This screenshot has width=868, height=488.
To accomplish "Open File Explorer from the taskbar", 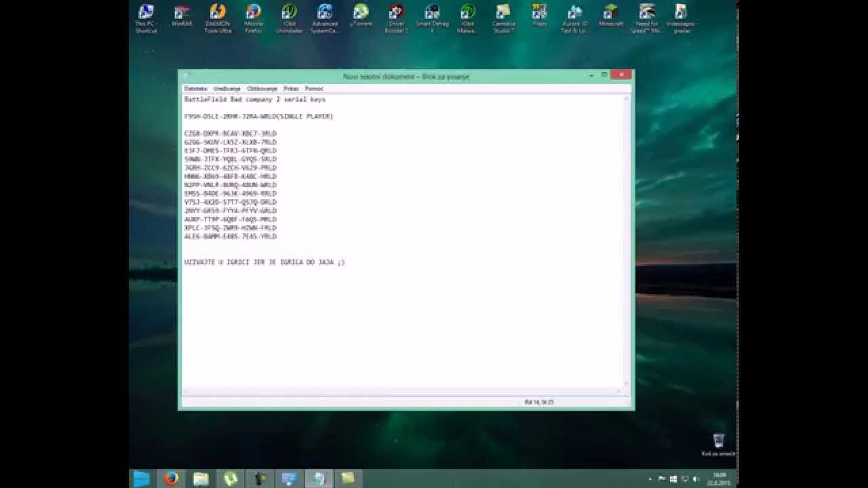I will [x=201, y=479].
